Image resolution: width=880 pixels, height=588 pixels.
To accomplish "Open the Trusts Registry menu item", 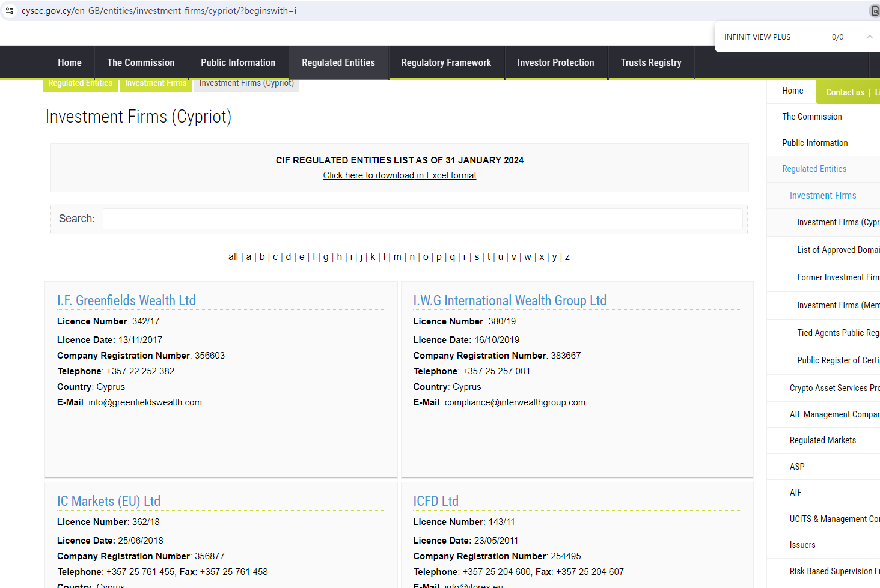I will pos(650,62).
